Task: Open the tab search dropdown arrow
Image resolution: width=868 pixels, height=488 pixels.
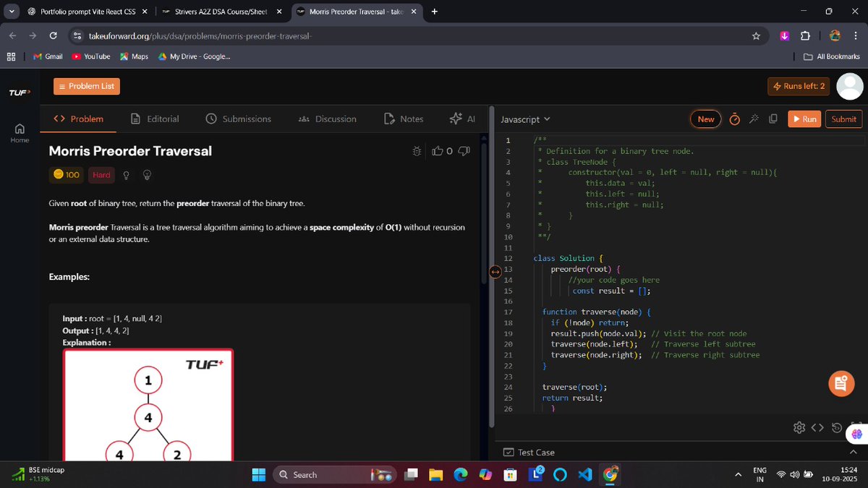Action: click(11, 12)
